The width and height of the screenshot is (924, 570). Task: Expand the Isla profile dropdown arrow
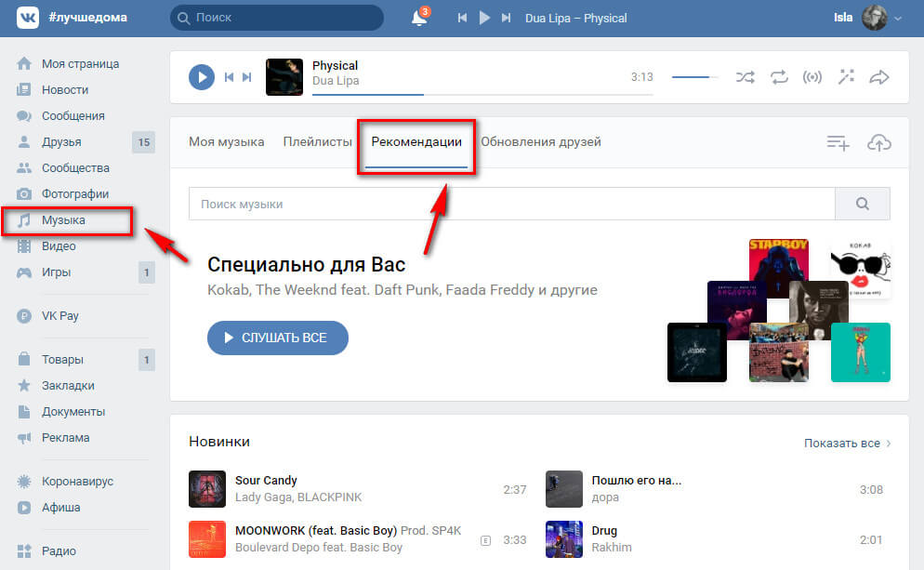898,18
